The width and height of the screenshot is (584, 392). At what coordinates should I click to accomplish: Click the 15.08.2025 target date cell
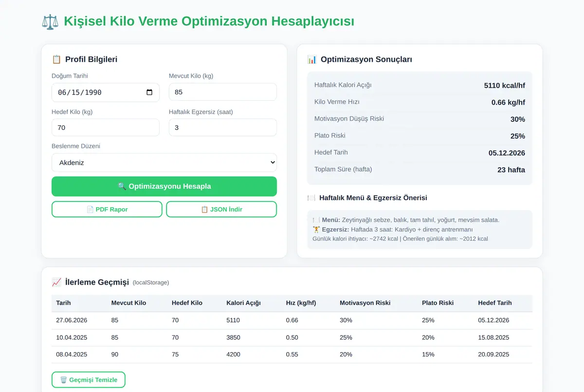click(493, 337)
